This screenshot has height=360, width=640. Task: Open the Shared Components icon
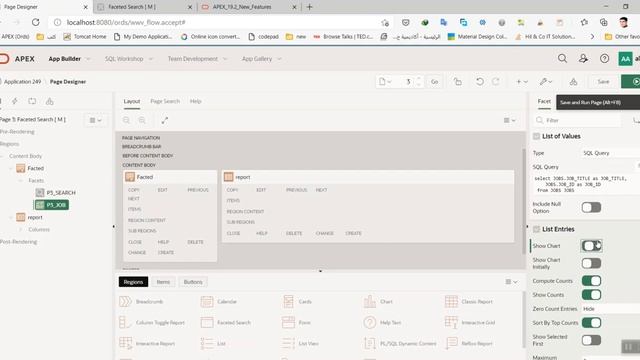[x=573, y=82]
